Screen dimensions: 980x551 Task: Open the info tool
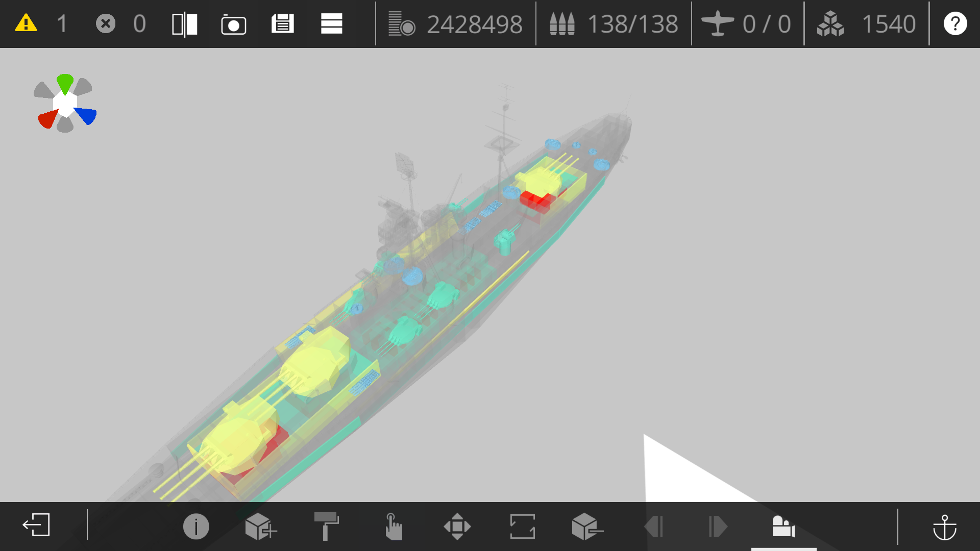(x=196, y=527)
